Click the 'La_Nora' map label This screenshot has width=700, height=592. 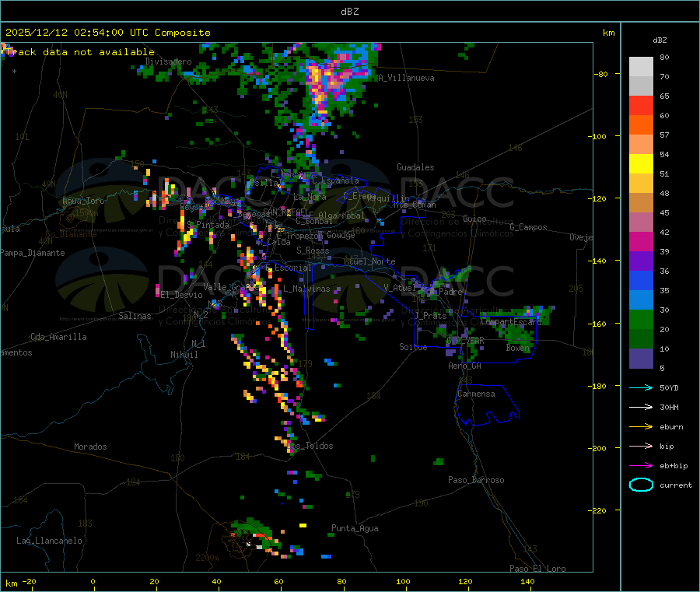tap(310, 197)
